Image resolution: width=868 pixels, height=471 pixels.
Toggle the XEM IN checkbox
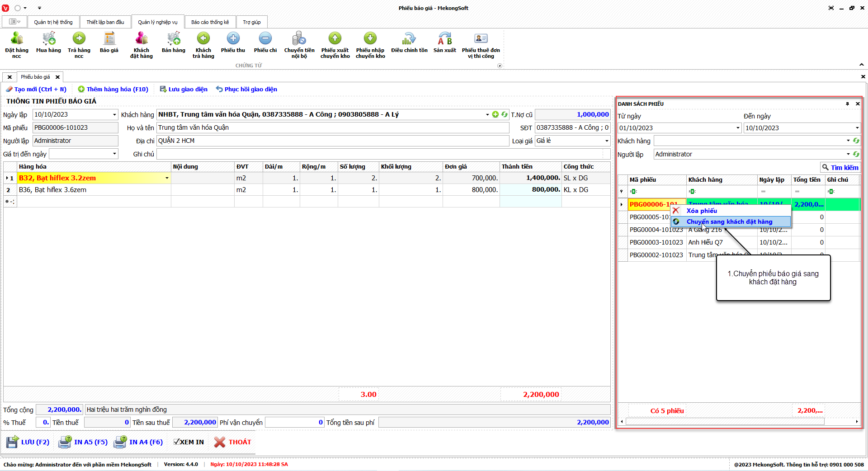pyautogui.click(x=177, y=442)
